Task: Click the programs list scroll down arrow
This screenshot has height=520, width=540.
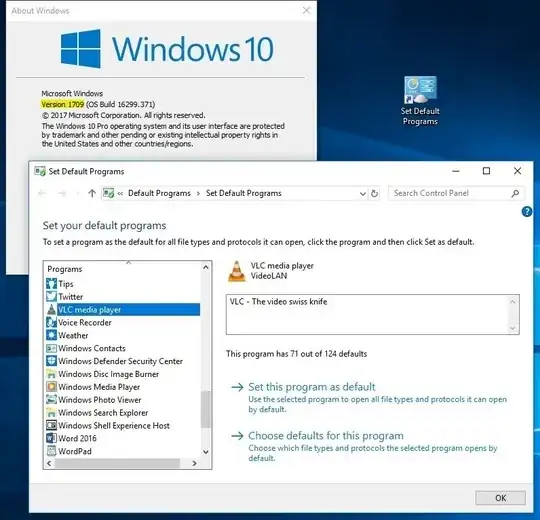Action: tap(206, 452)
